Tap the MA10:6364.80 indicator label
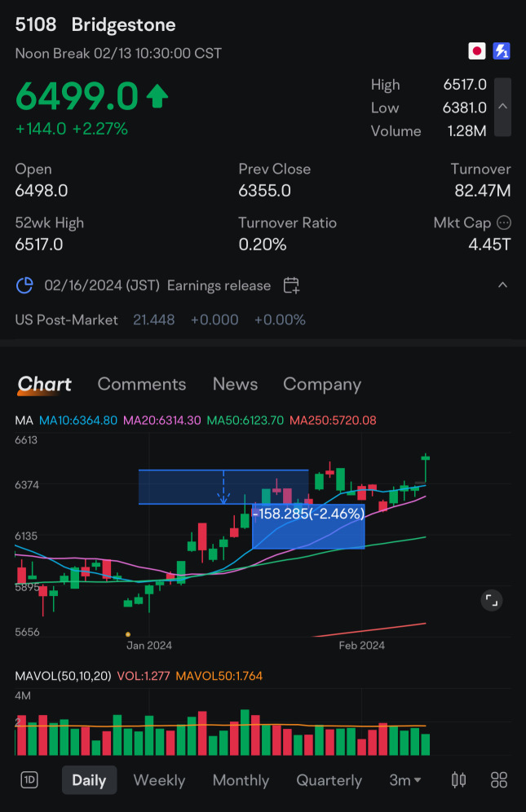This screenshot has height=812, width=526. click(78, 420)
